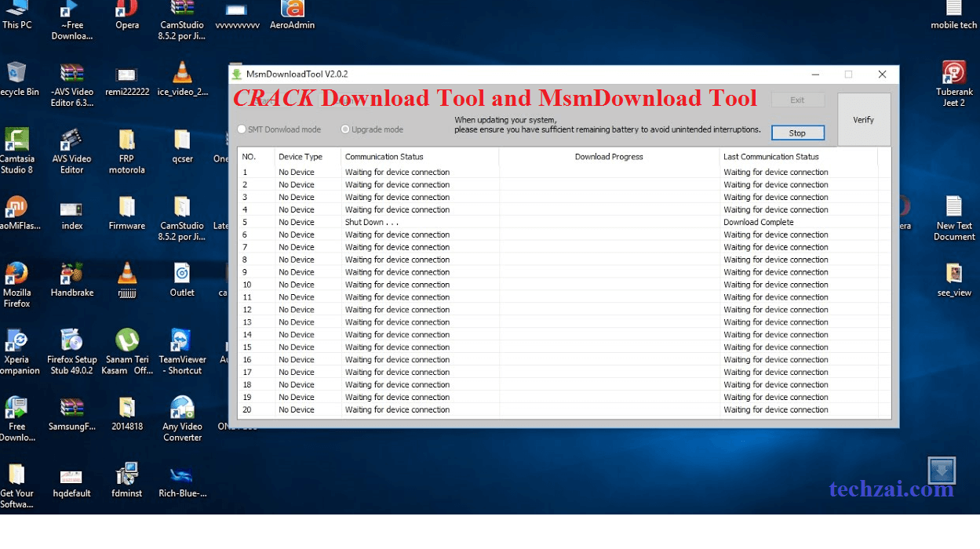Click the Verify button

coord(864,120)
